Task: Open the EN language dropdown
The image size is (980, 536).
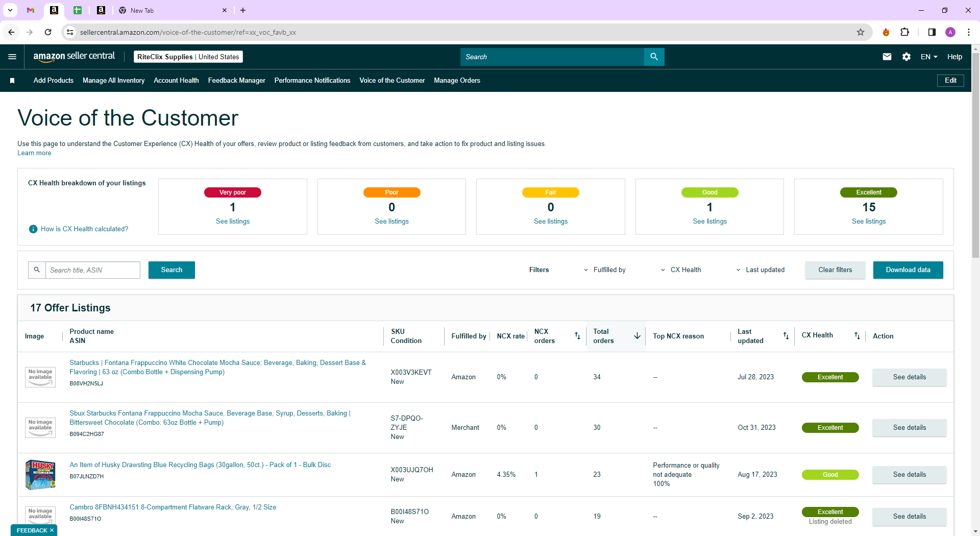Action: click(x=929, y=57)
